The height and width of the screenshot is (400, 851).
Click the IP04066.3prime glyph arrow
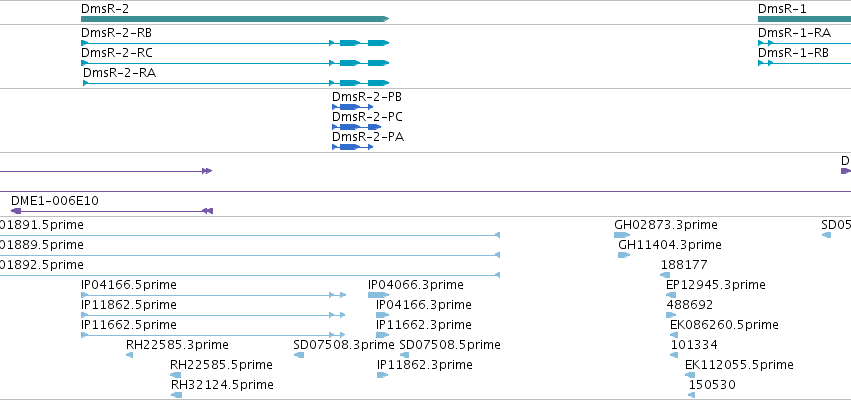coord(378,295)
